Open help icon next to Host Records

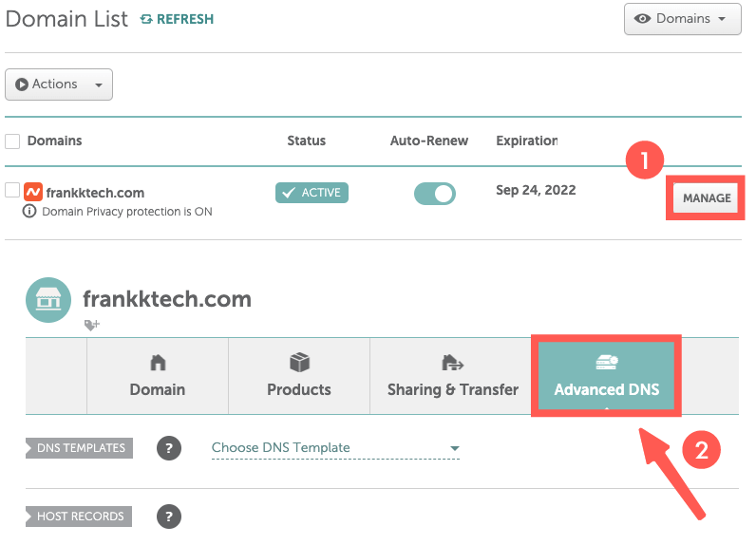(168, 517)
